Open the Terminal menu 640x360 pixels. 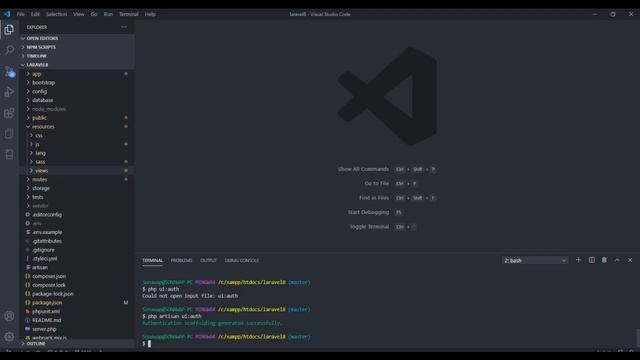(x=129, y=14)
